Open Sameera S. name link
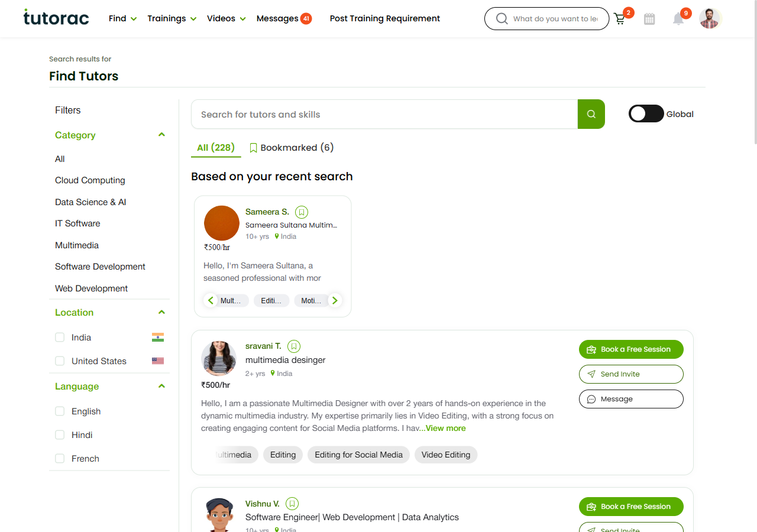The width and height of the screenshot is (757, 532). point(267,212)
